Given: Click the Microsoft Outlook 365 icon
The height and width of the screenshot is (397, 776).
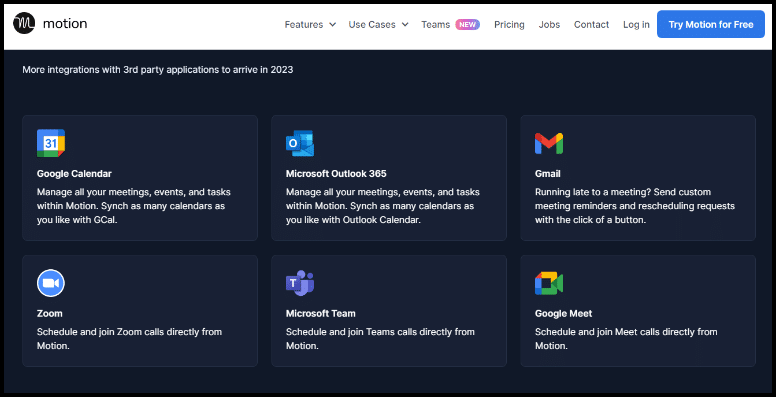Looking at the screenshot, I should tap(300, 143).
